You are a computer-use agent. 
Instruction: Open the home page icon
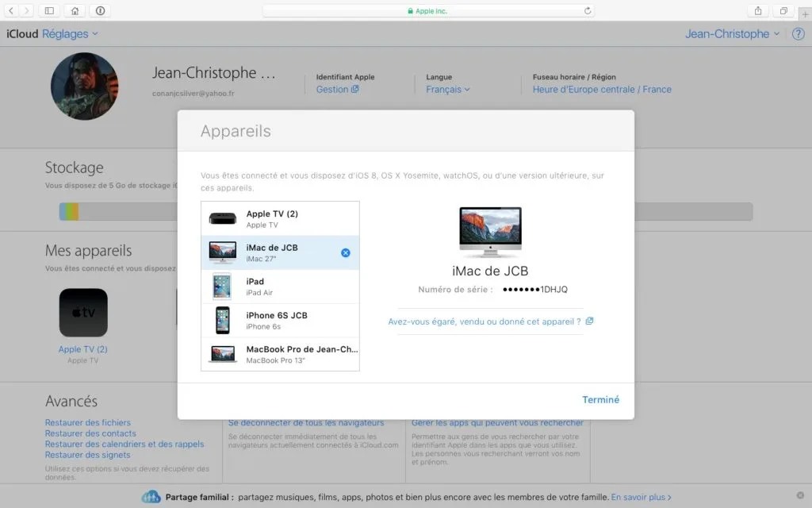75,10
